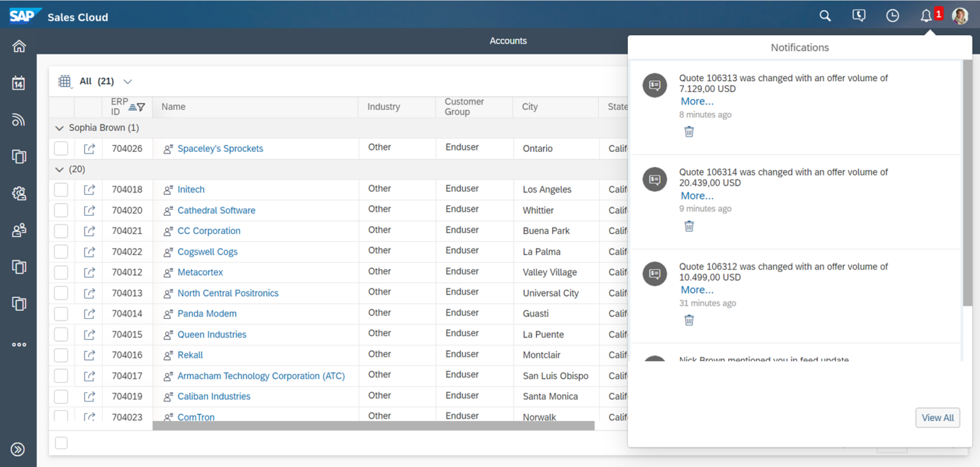Collapse the Sophia Brown group
This screenshot has height=467, width=980.
[59, 128]
